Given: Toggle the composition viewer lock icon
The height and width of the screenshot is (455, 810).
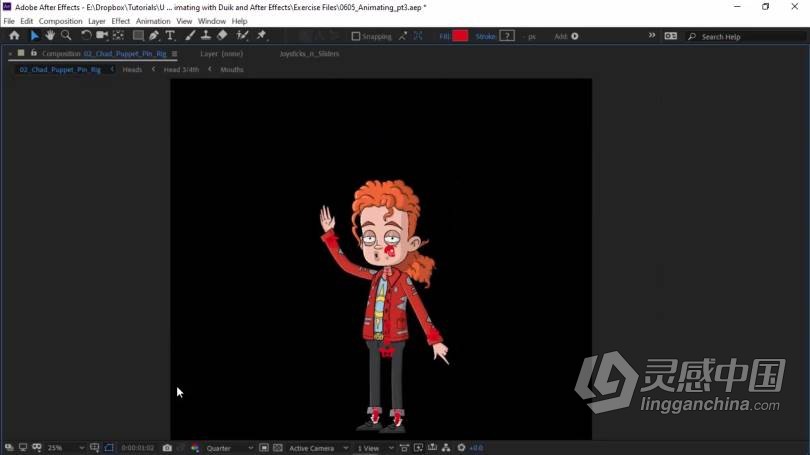Looking at the screenshot, I should click(x=34, y=53).
